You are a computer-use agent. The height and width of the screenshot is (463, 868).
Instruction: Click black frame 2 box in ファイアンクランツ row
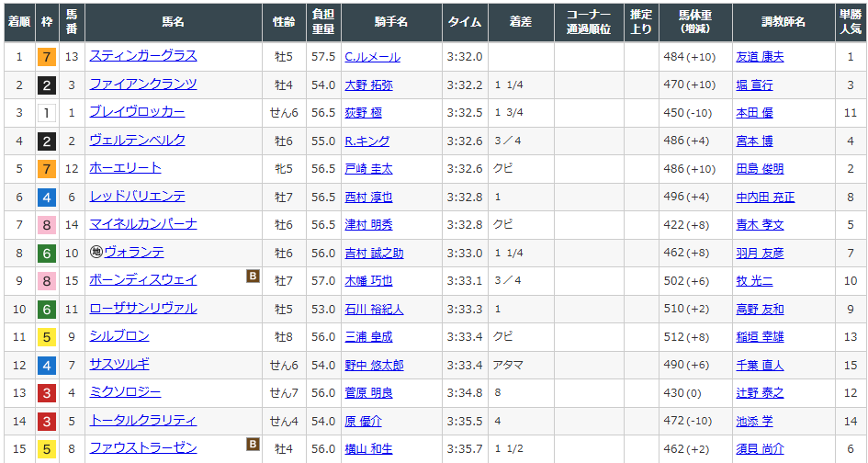pyautogui.click(x=46, y=85)
